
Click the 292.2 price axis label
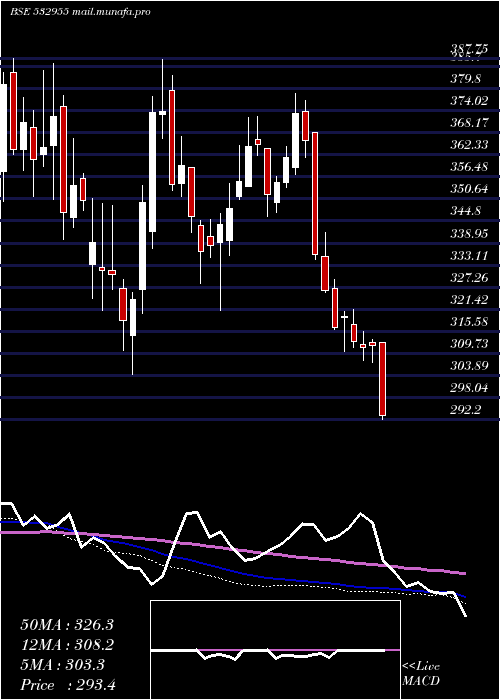[466, 409]
